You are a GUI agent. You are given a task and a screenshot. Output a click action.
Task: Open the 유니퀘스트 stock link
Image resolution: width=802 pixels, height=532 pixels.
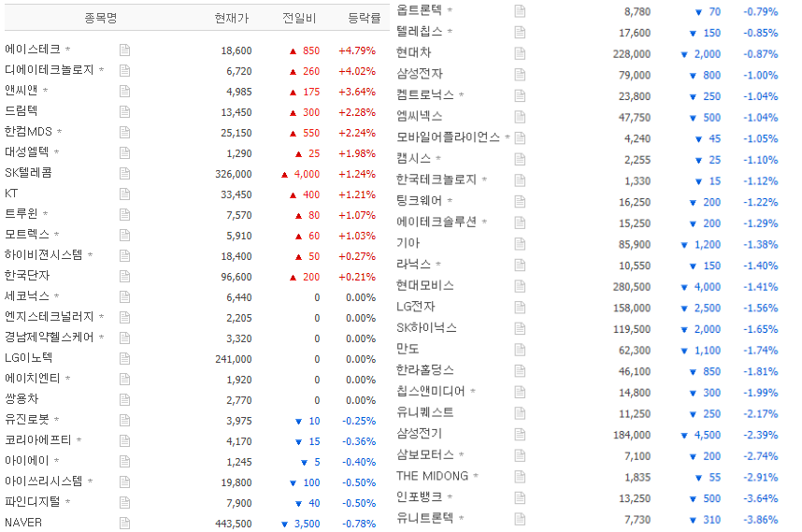(425, 413)
